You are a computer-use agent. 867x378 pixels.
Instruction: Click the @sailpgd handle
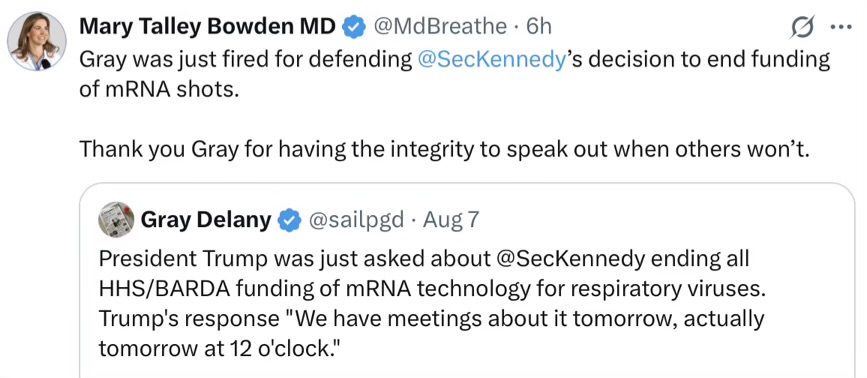(356, 220)
